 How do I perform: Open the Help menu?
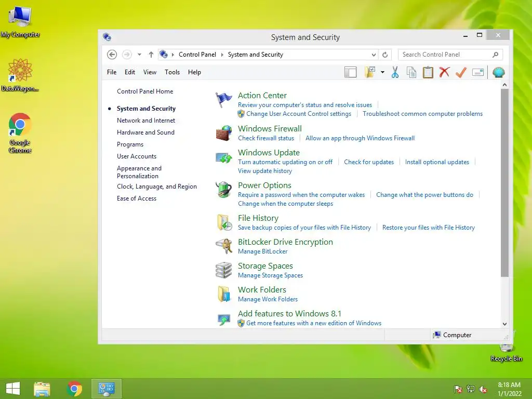click(x=194, y=72)
